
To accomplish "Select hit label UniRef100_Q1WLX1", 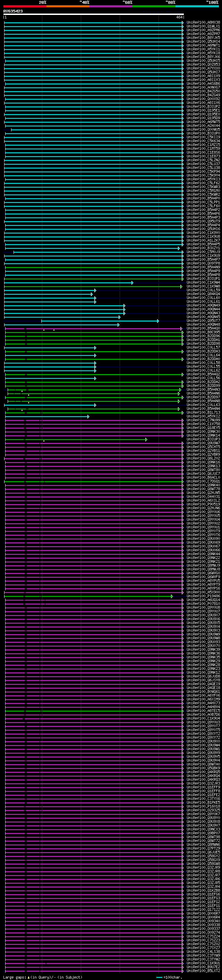I will click(203, 26).
